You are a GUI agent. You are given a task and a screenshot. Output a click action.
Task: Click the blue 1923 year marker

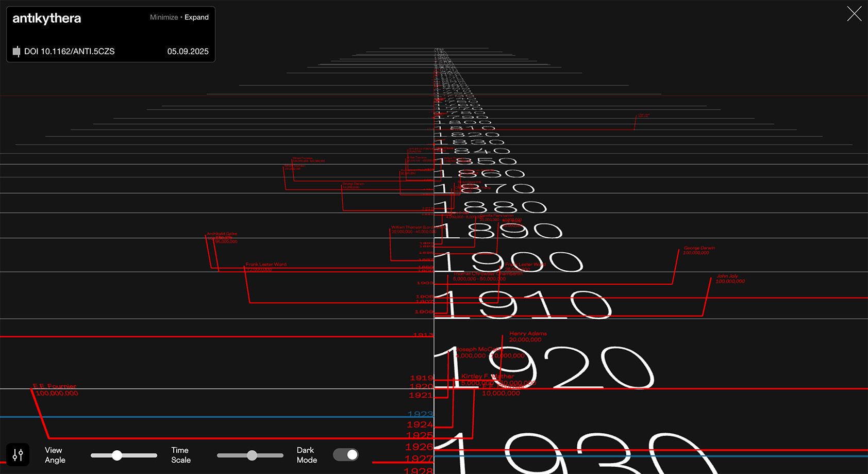(x=420, y=414)
